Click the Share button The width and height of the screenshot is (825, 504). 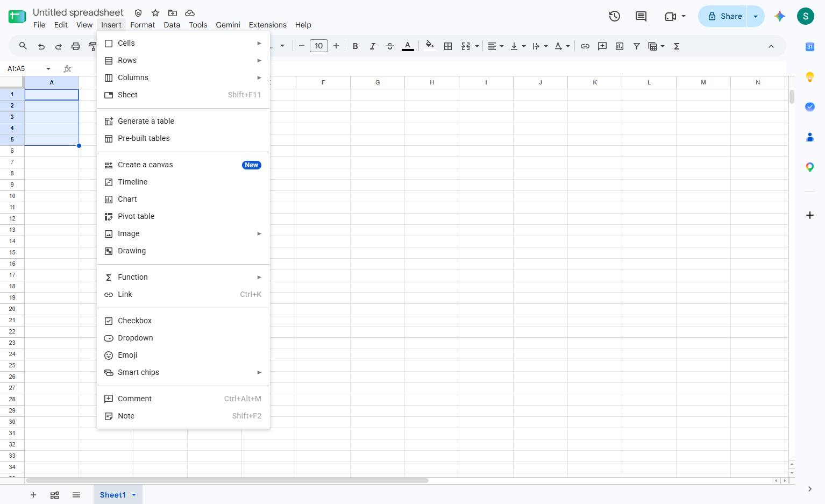click(724, 16)
